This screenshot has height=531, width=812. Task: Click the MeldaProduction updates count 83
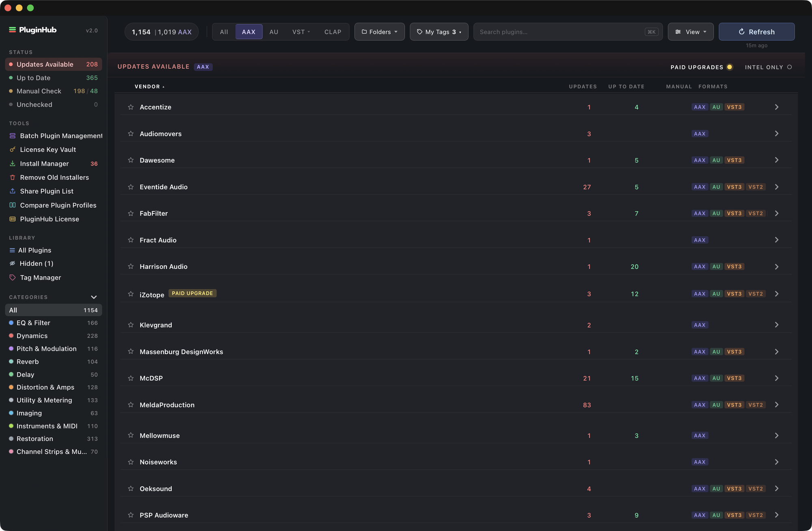point(587,405)
